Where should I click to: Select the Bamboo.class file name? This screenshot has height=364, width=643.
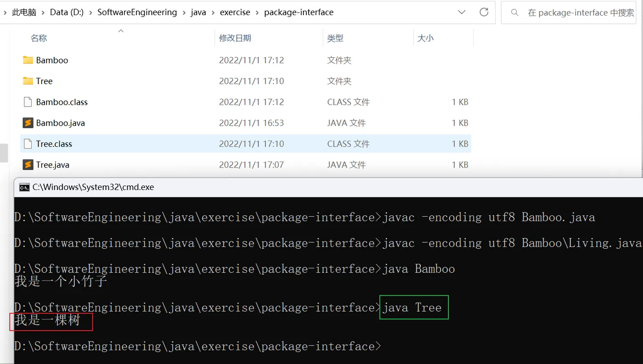tap(62, 102)
